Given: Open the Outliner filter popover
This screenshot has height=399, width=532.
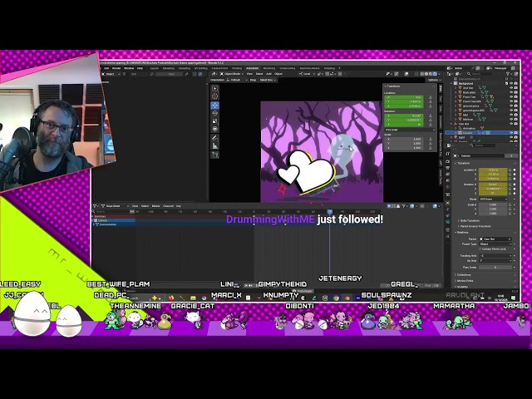Looking at the screenshot, I should tap(510, 74).
